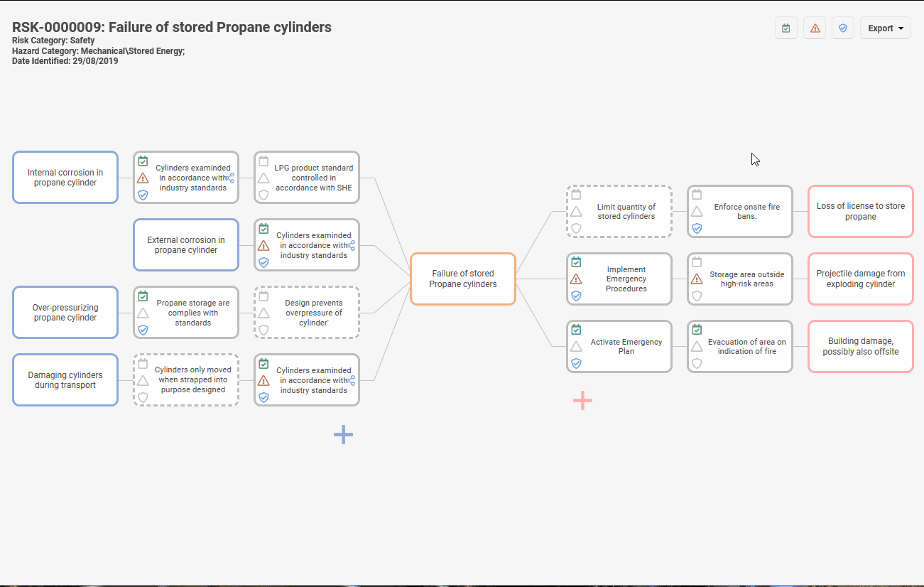924x587 pixels.
Task: Click the share icon on the External corrosion control
Action: 352,245
